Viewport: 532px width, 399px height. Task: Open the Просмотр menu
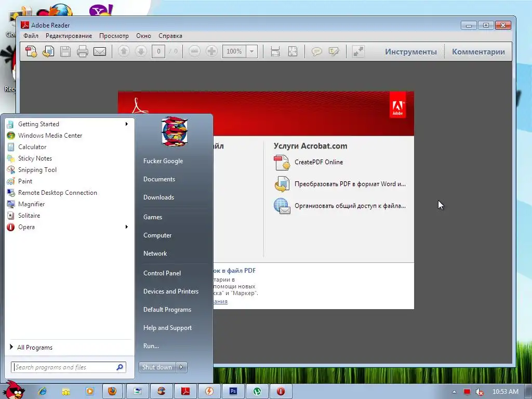(114, 36)
